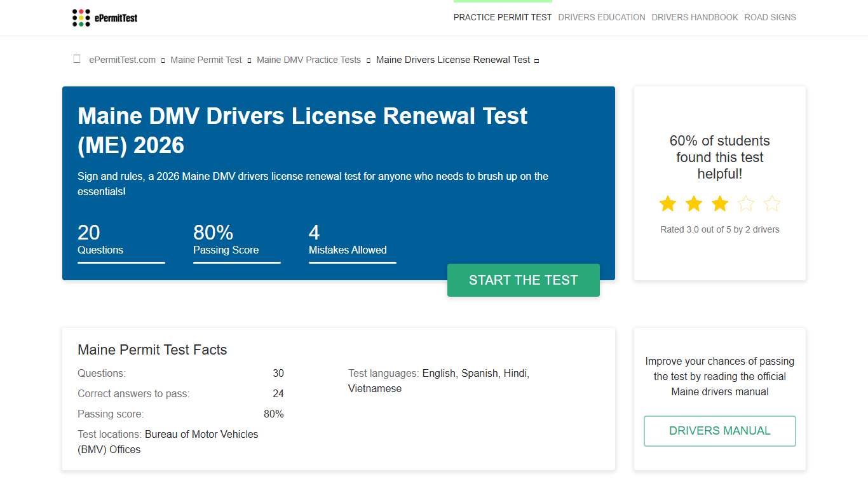Open the ROAD SIGNS menu
Viewport: 868px width, 488px height.
(770, 17)
